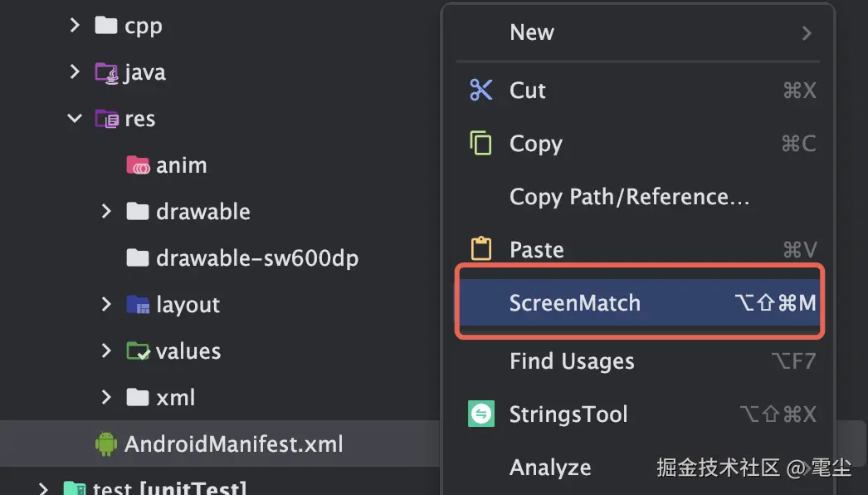Select Find Usages menu entry

[x=572, y=361]
